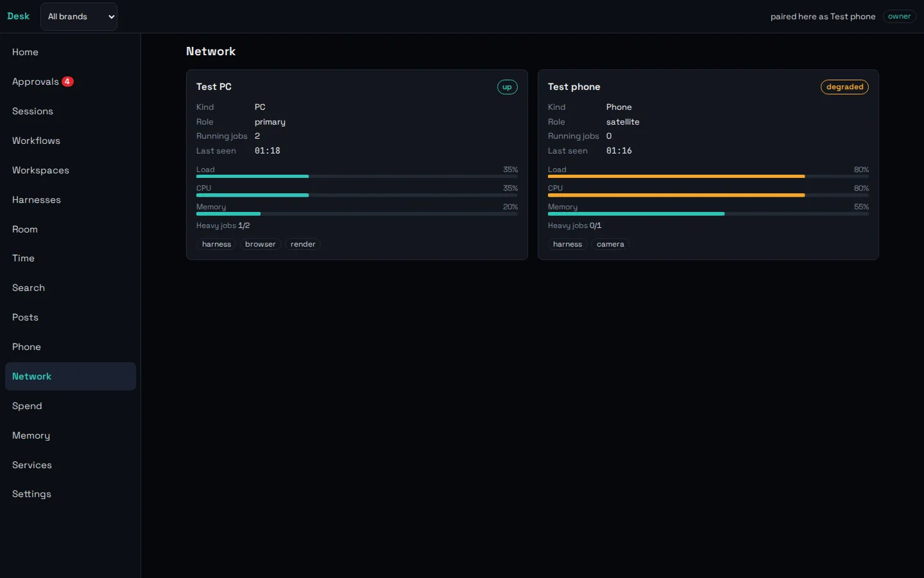924x578 pixels.
Task: Click Test PC 'Heavy jobs 1/2' text
Action: (223, 225)
